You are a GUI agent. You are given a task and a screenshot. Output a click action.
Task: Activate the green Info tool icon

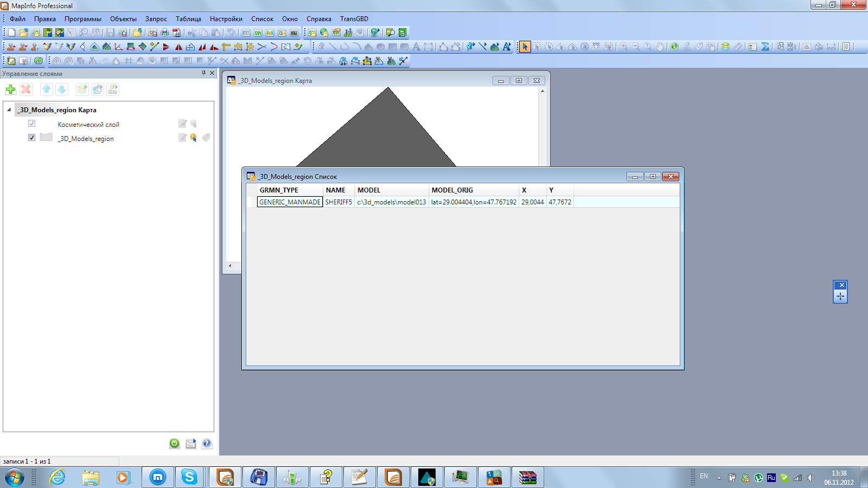coord(674,47)
